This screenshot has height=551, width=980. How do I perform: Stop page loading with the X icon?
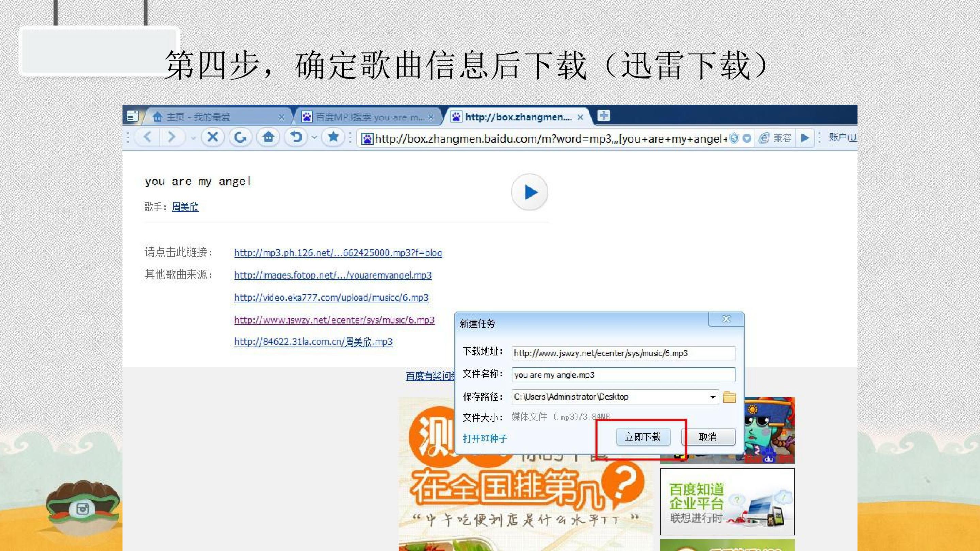click(x=213, y=136)
